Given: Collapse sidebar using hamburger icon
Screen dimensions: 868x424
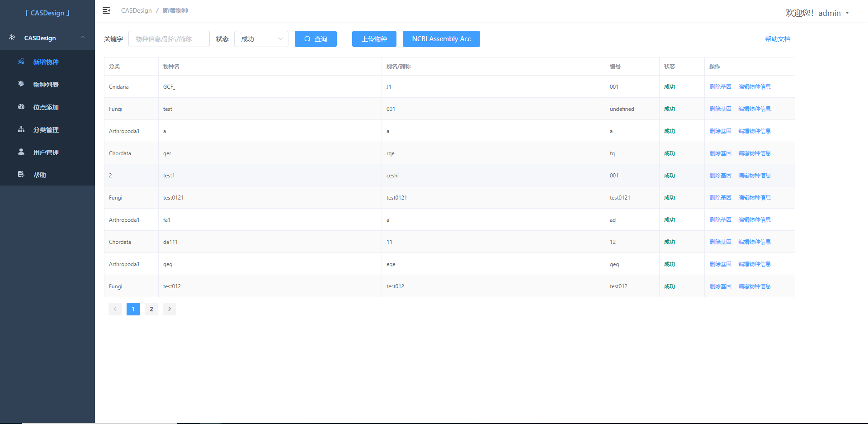Looking at the screenshot, I should pyautogui.click(x=106, y=10).
